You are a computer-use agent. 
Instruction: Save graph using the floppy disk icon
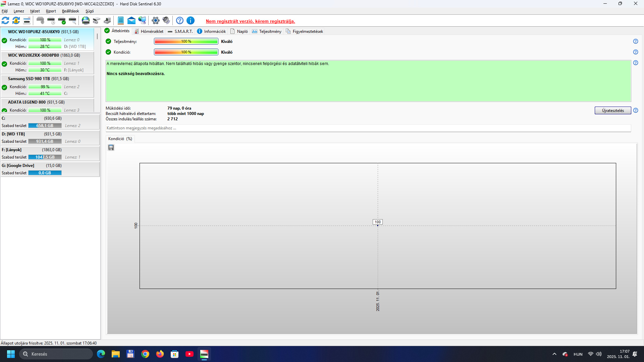[x=111, y=148]
